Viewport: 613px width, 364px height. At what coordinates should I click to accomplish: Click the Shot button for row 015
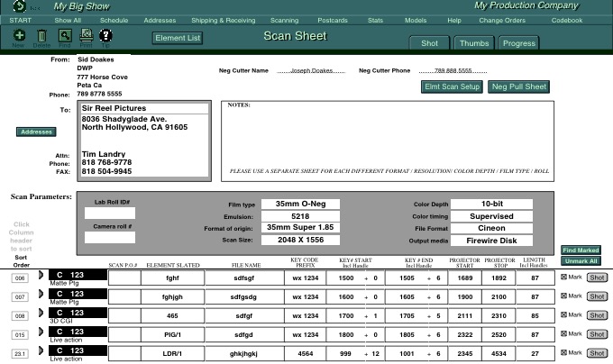pyautogui.click(x=597, y=335)
